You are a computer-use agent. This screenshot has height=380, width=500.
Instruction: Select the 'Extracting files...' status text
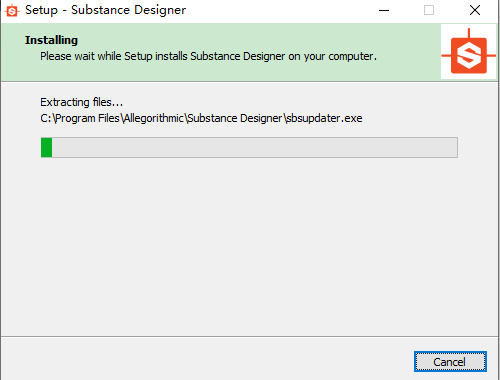pyautogui.click(x=81, y=102)
